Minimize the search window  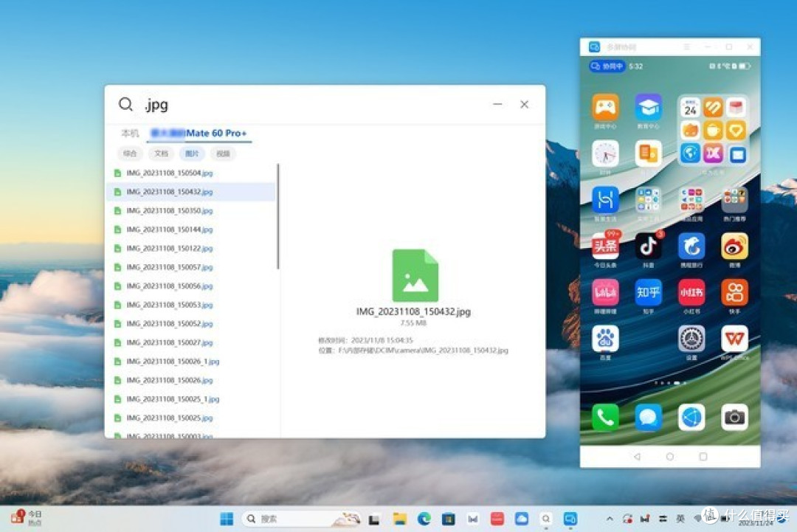click(497, 104)
